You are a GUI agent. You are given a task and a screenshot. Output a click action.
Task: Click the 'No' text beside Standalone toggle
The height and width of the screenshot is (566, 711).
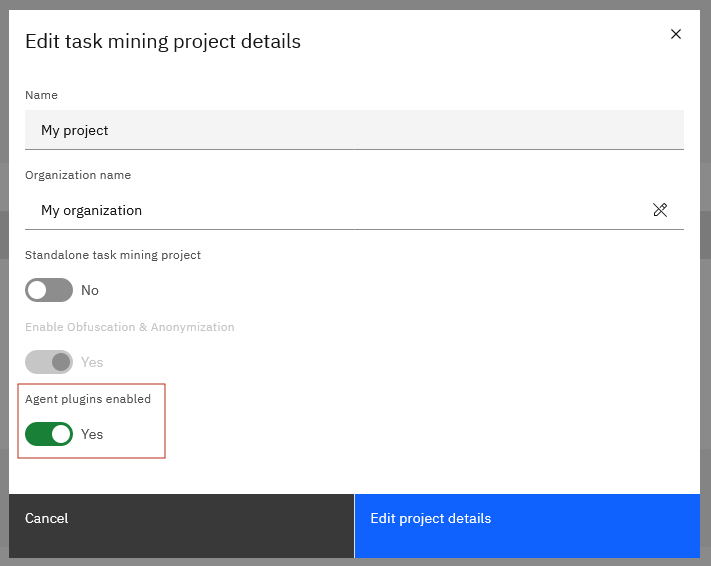(x=90, y=290)
